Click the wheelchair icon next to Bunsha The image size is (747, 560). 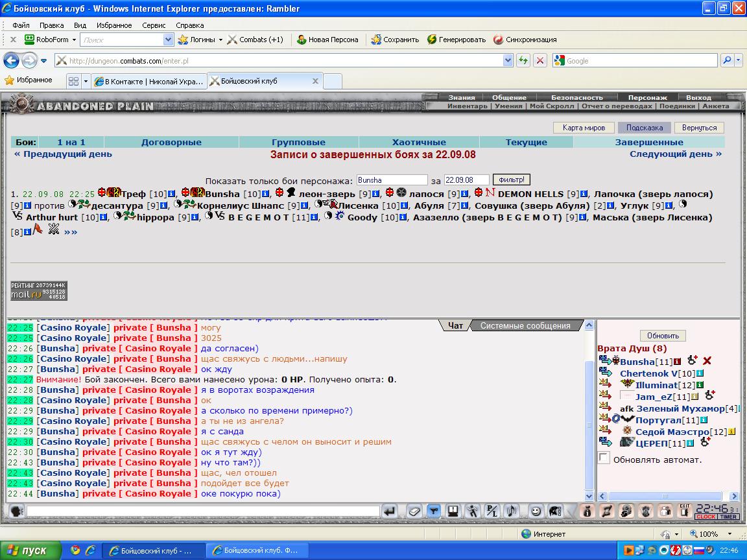click(x=693, y=360)
